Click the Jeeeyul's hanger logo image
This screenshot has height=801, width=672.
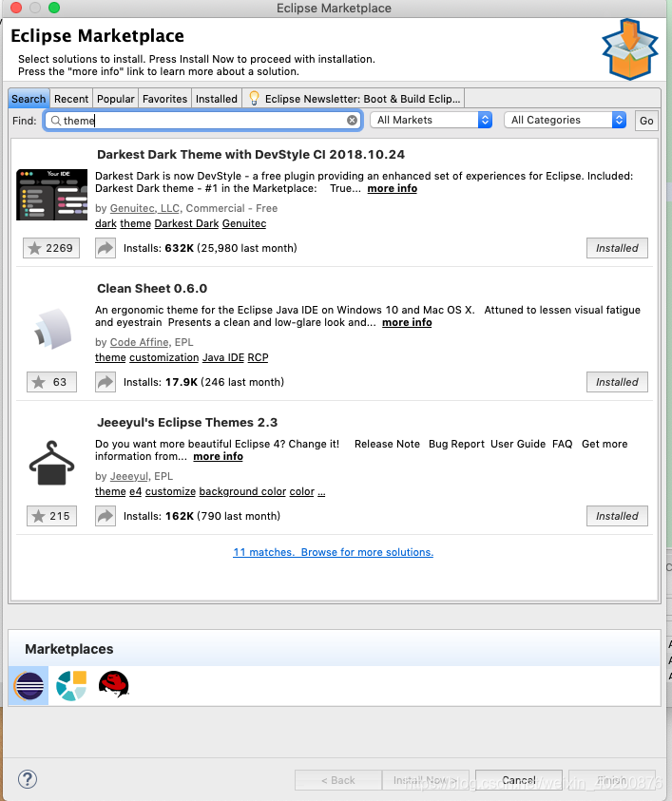51,463
